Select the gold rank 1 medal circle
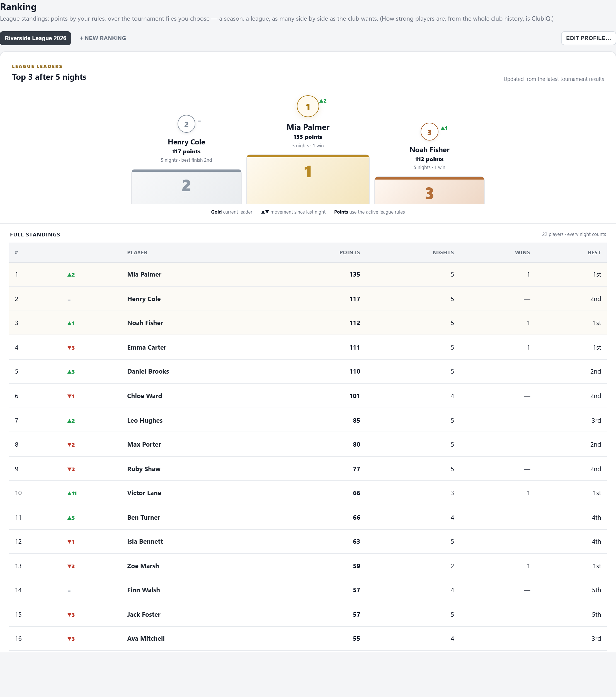 (308, 107)
